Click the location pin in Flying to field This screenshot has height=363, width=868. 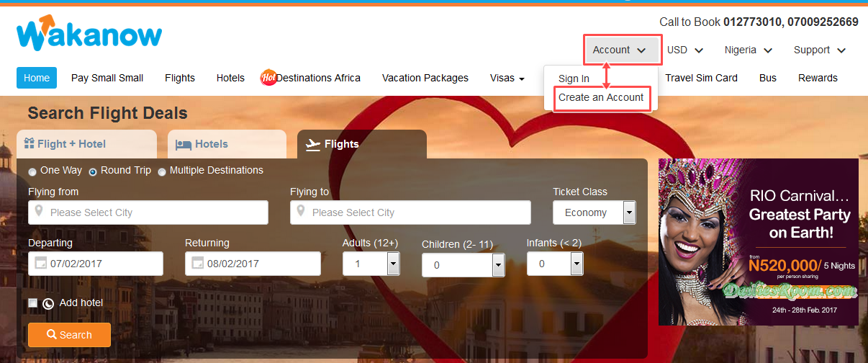[x=302, y=212]
